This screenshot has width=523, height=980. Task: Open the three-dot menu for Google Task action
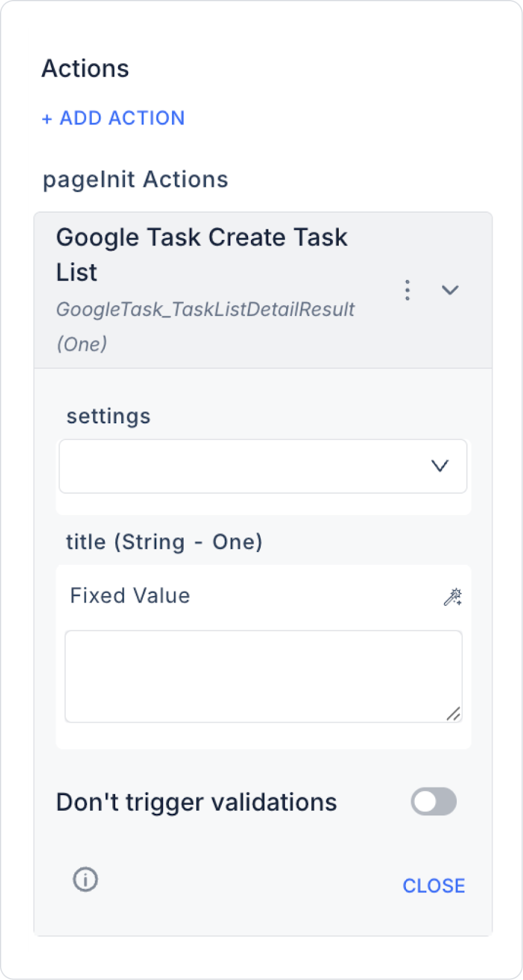click(407, 290)
